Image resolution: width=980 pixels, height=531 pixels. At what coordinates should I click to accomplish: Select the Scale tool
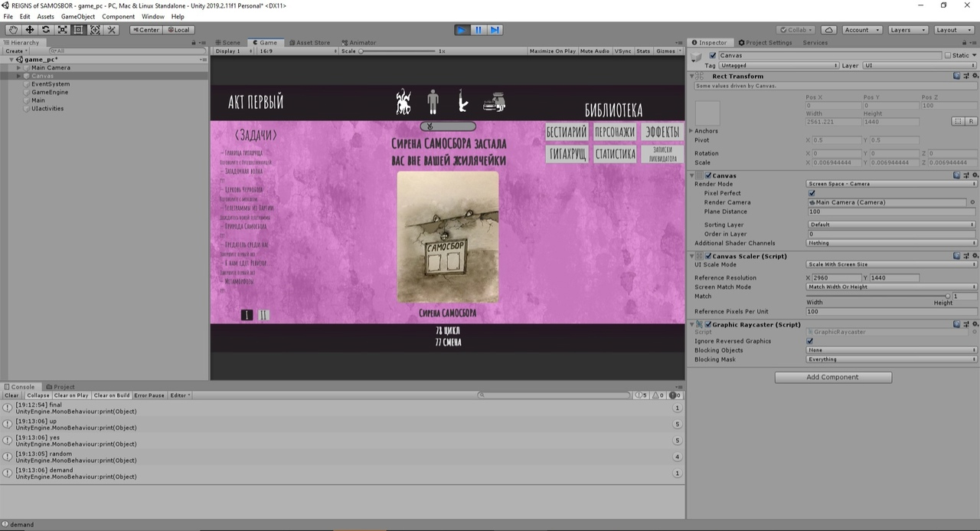pos(62,30)
